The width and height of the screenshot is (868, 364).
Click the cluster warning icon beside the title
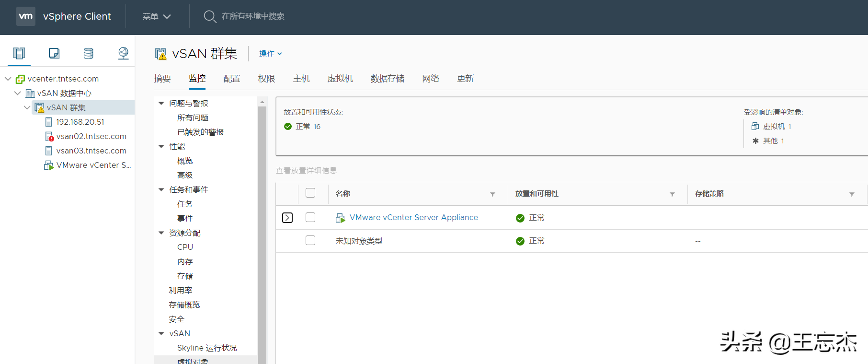[160, 54]
